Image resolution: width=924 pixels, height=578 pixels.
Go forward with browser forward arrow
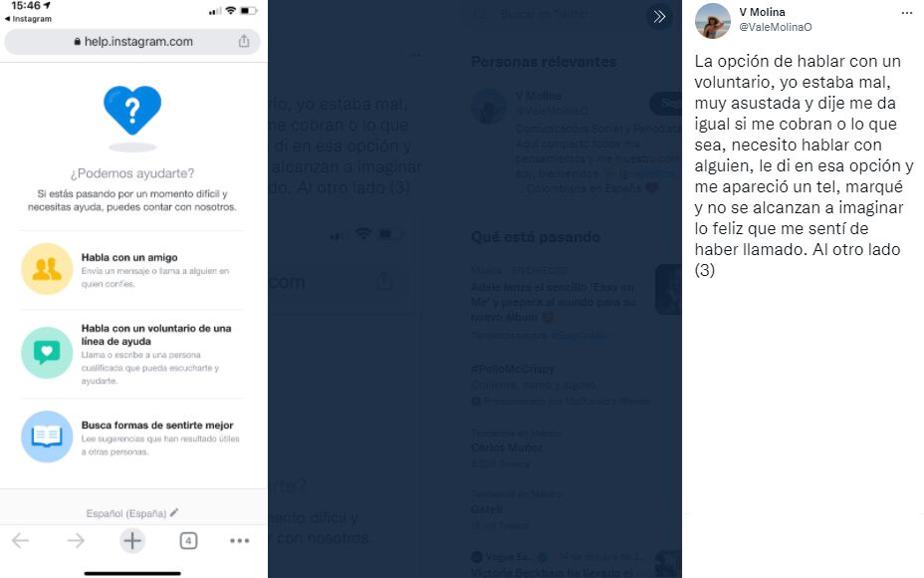click(76, 540)
